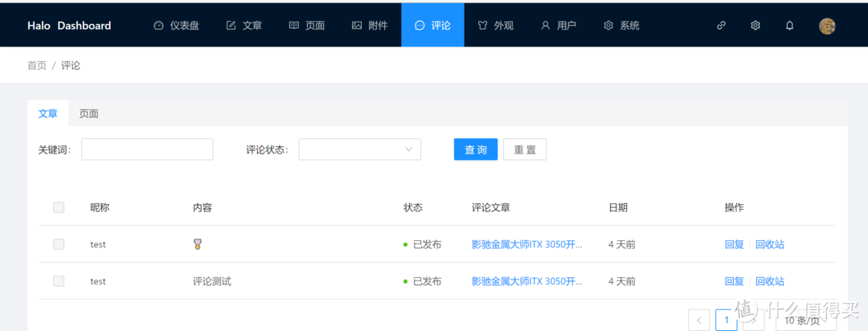The width and height of the screenshot is (868, 331).
Task: Click the link icon in header
Action: [721, 26]
